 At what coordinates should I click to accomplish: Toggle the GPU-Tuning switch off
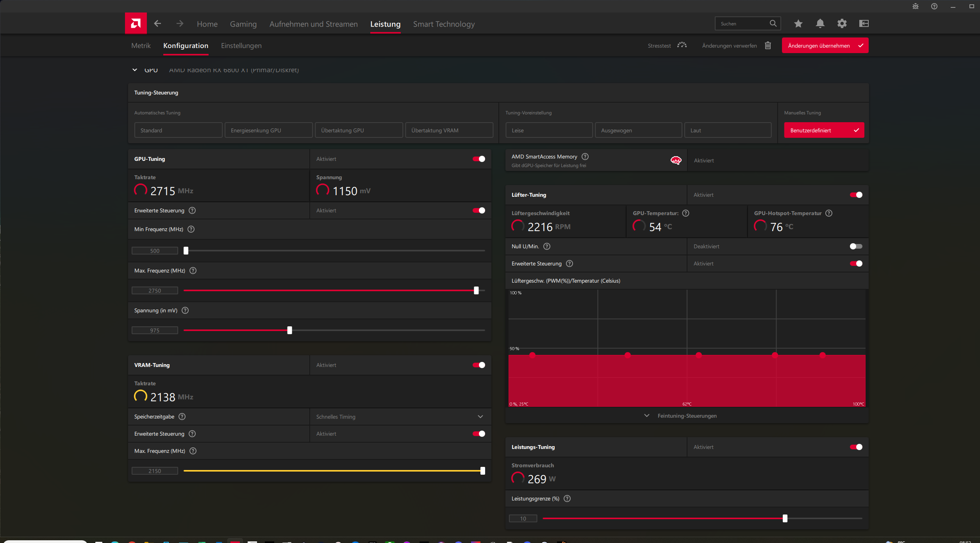pyautogui.click(x=479, y=159)
